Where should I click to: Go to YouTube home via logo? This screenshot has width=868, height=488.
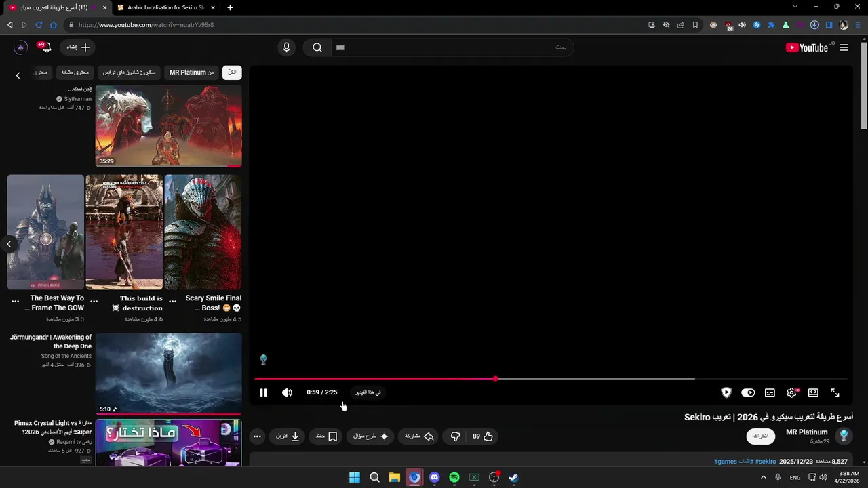point(806,47)
